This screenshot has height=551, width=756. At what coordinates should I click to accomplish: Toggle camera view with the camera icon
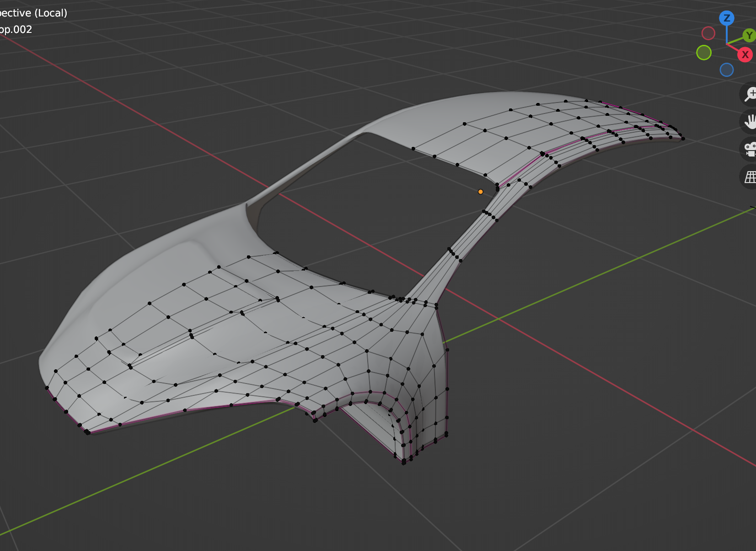750,149
